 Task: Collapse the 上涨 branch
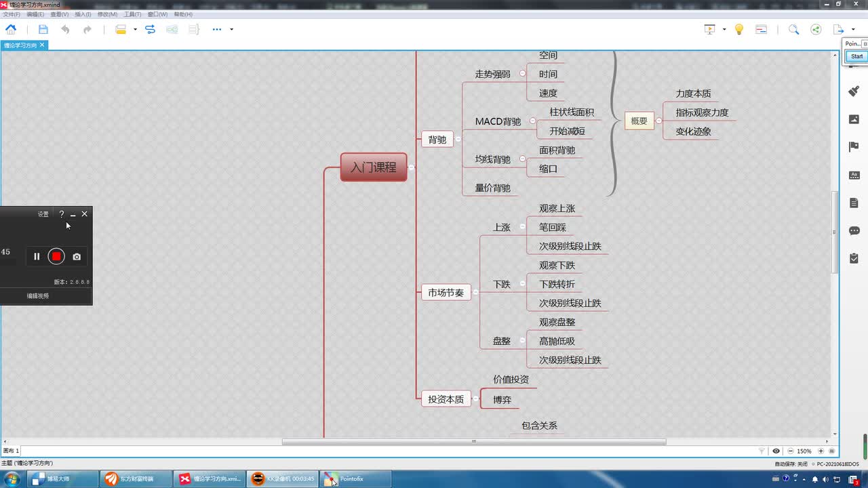tap(522, 227)
